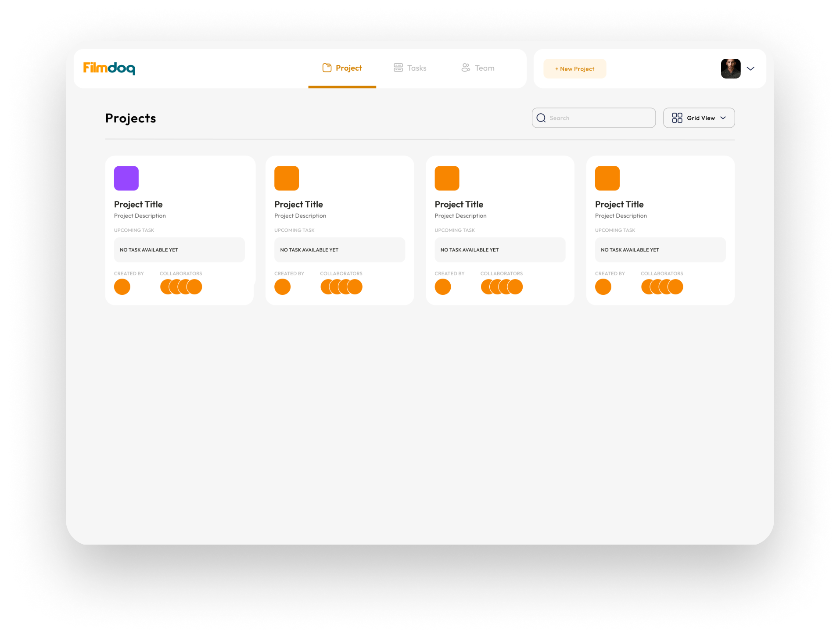840x638 pixels.
Task: Select the Project document icon in navbar
Action: pyautogui.click(x=327, y=68)
